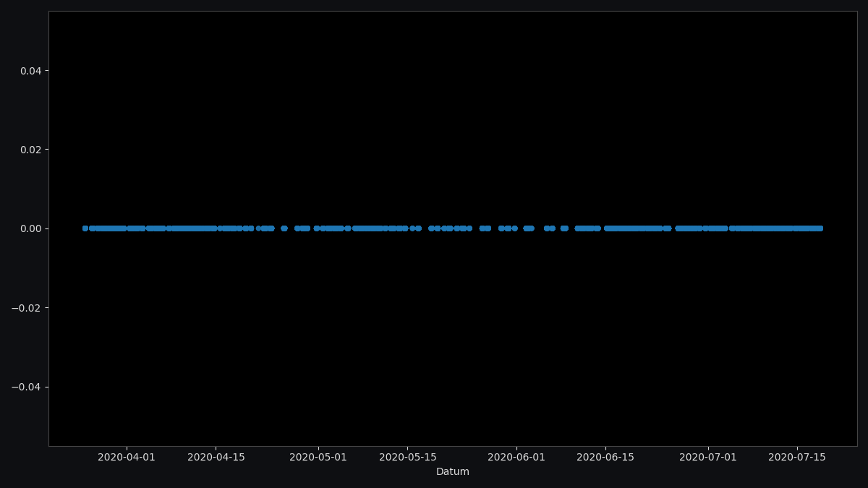Click the −0.02 y-axis tick label
Viewport: 868px width, 488px height.
click(26, 308)
